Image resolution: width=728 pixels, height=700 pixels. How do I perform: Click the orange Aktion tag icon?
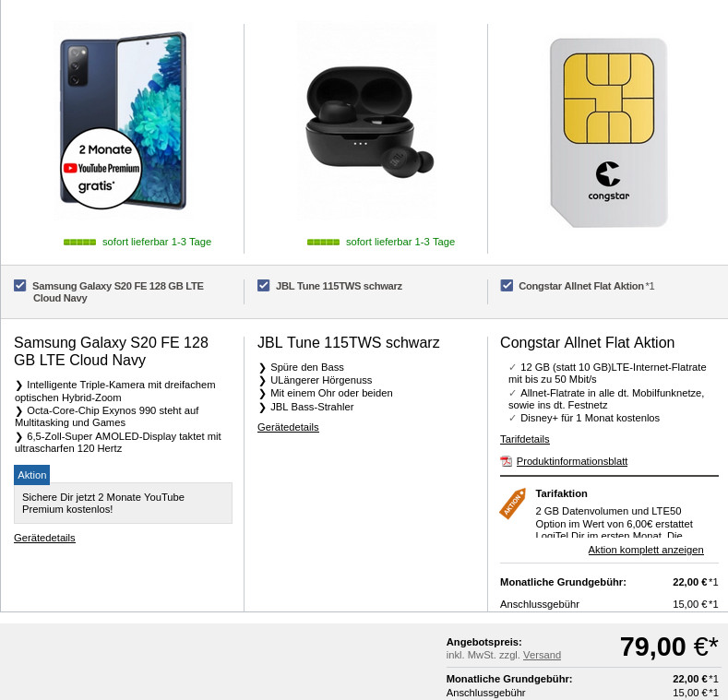(x=512, y=504)
